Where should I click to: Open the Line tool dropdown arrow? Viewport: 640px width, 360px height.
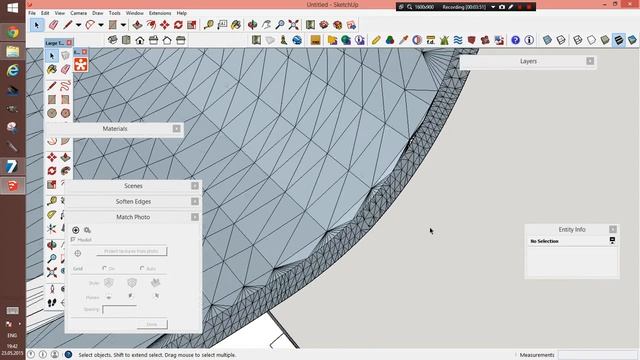click(x=78, y=25)
